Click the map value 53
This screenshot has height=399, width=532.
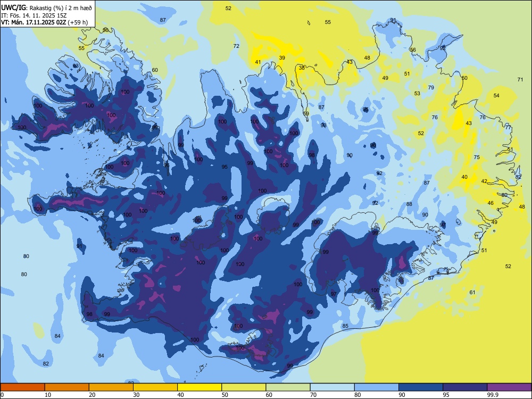pyautogui.click(x=417, y=94)
